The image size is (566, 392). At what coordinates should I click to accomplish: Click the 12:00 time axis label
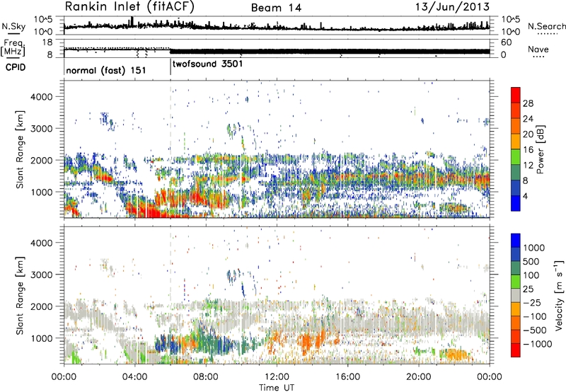click(277, 377)
